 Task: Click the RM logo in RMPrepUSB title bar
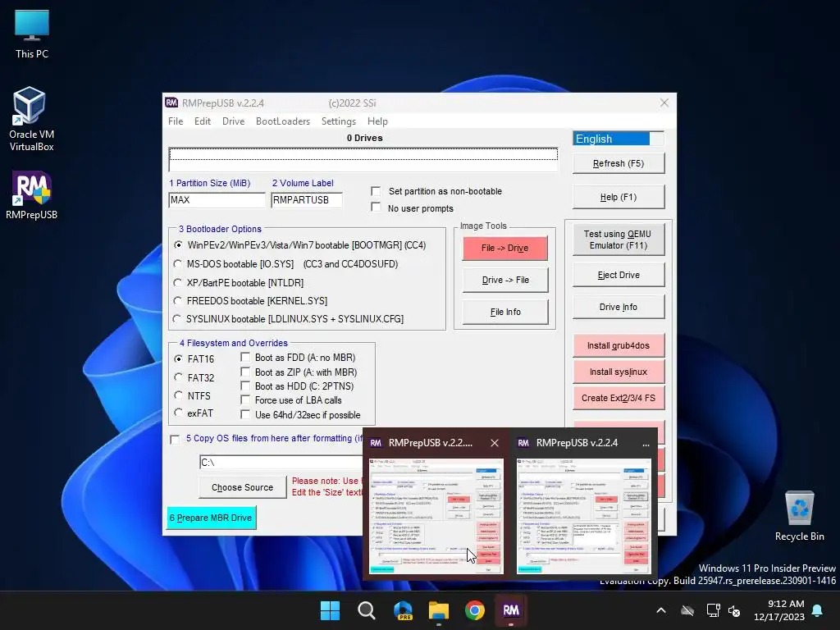(x=171, y=103)
